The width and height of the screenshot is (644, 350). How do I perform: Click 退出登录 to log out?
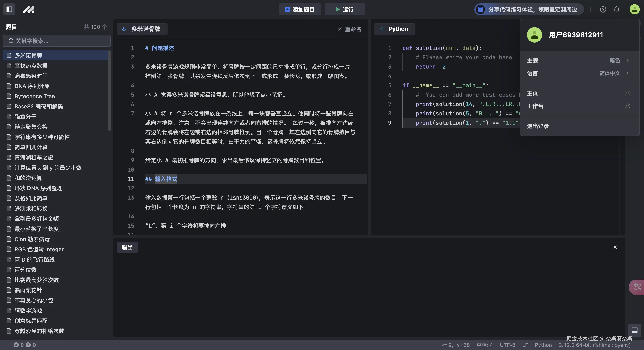click(538, 126)
